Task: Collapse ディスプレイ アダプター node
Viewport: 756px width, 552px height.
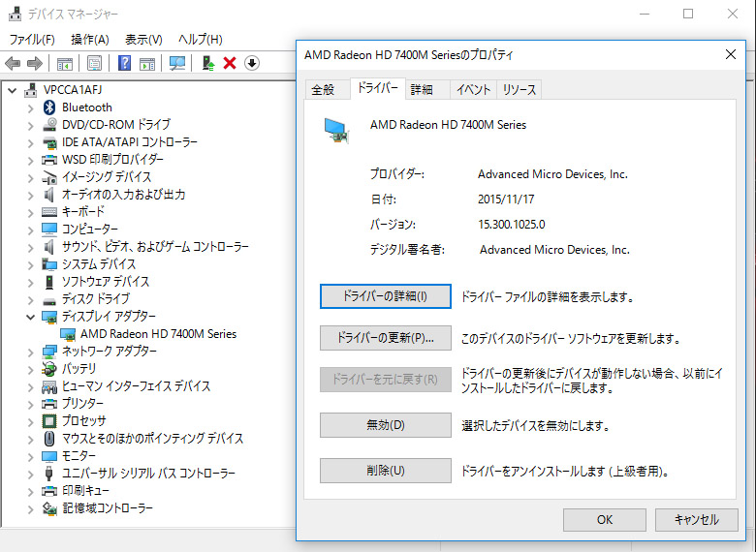Action: point(30,317)
